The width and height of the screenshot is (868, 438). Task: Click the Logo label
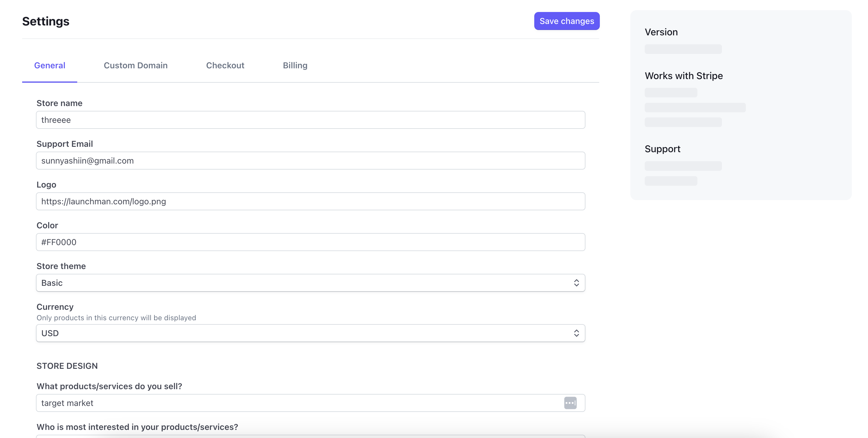point(46,185)
